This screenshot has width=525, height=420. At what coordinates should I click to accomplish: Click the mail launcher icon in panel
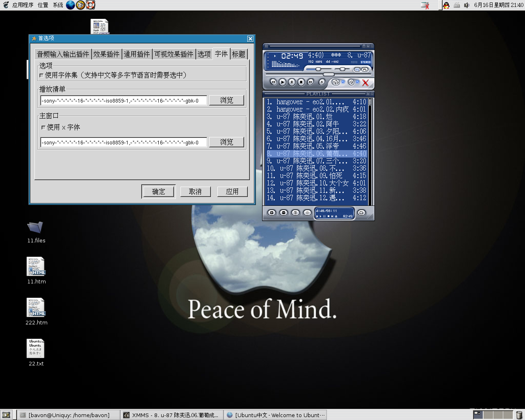click(x=80, y=5)
